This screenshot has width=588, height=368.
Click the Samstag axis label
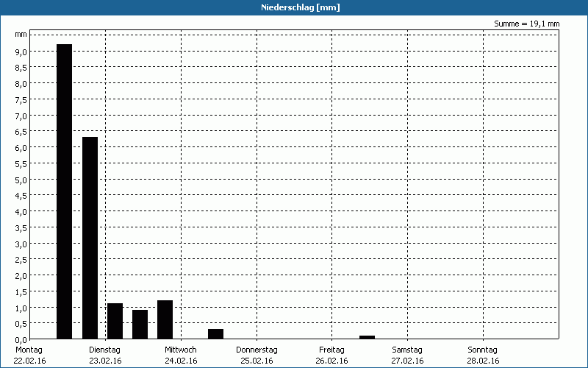[407, 350]
